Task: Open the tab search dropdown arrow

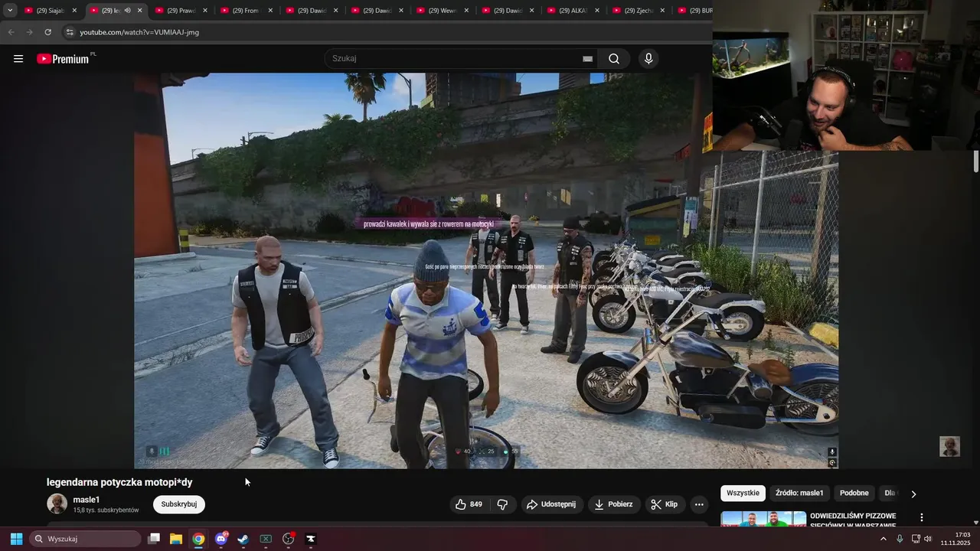Action: tap(10, 11)
